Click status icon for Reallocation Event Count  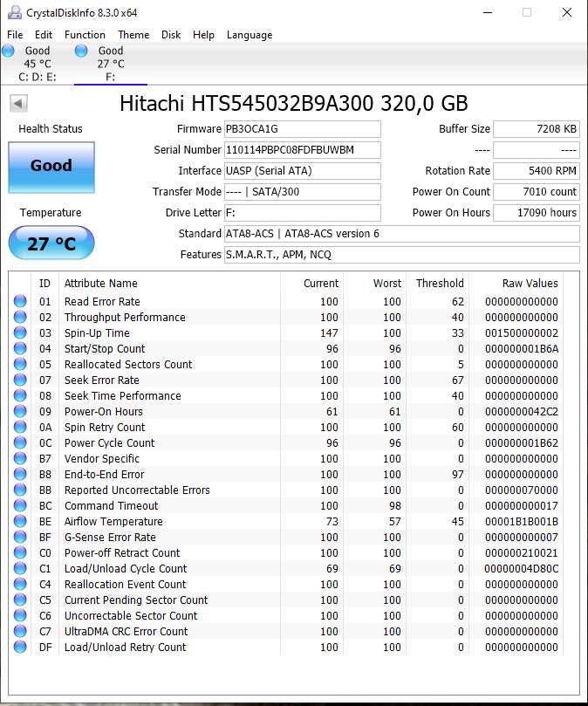pyautogui.click(x=20, y=584)
